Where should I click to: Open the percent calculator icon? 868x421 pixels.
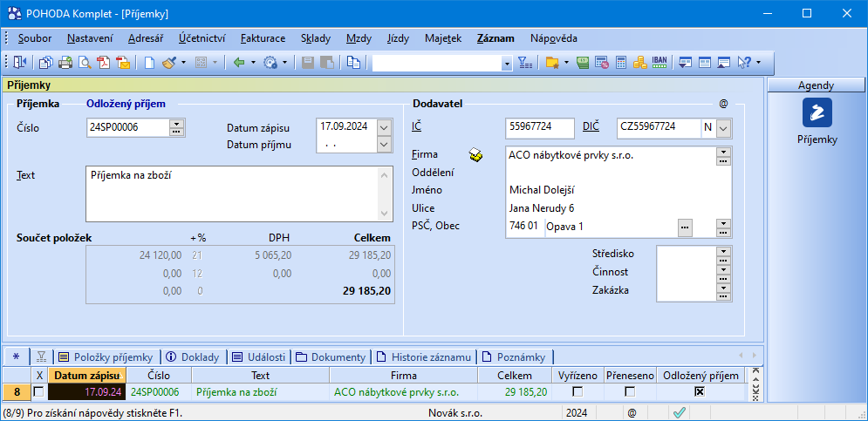602,63
